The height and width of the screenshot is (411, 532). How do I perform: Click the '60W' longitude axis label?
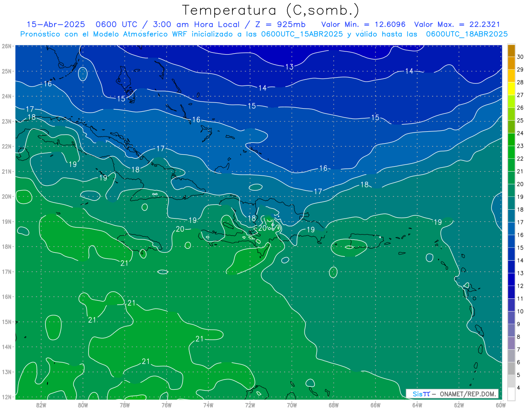[x=501, y=405]
